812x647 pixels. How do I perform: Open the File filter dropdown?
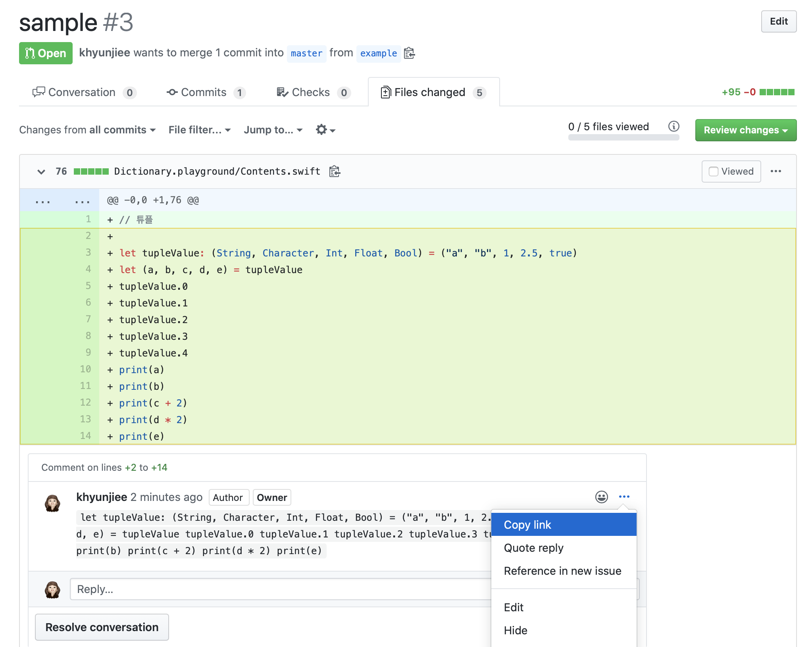(x=199, y=130)
